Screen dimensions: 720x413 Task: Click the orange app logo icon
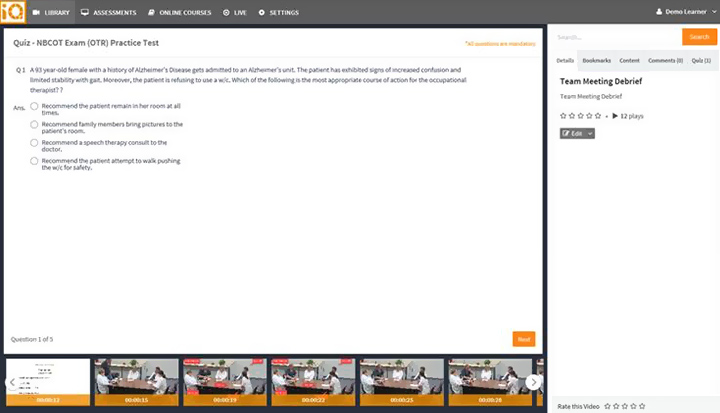pyautogui.click(x=11, y=12)
